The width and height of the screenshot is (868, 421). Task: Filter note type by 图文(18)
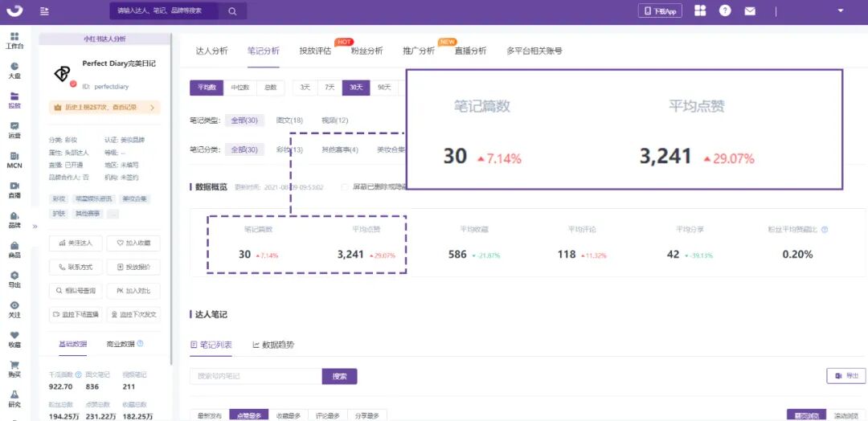[289, 120]
